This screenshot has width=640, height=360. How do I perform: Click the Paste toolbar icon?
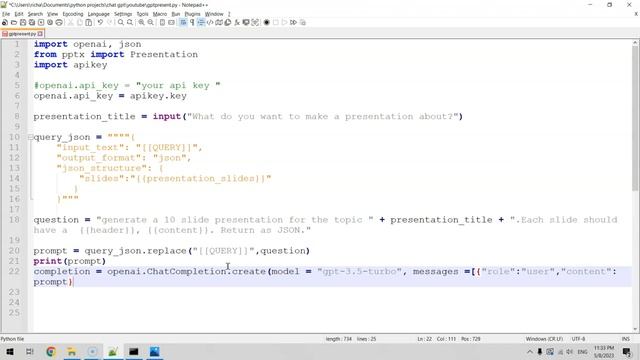[x=89, y=22]
